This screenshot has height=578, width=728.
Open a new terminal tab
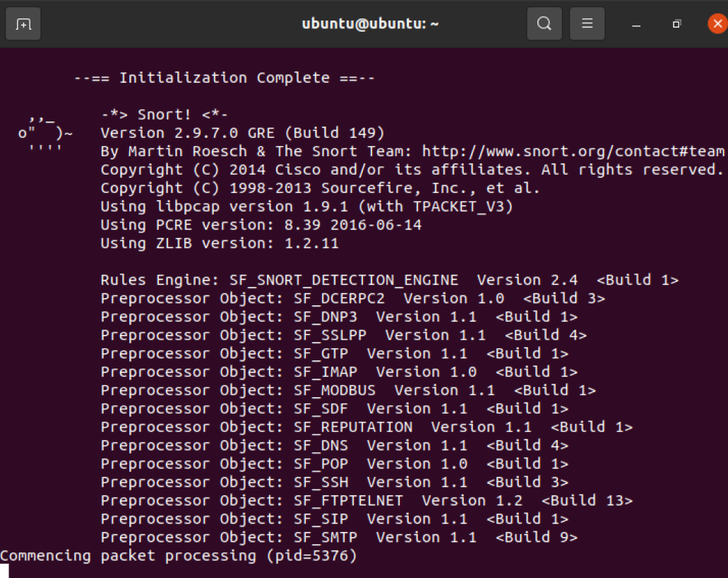23,24
